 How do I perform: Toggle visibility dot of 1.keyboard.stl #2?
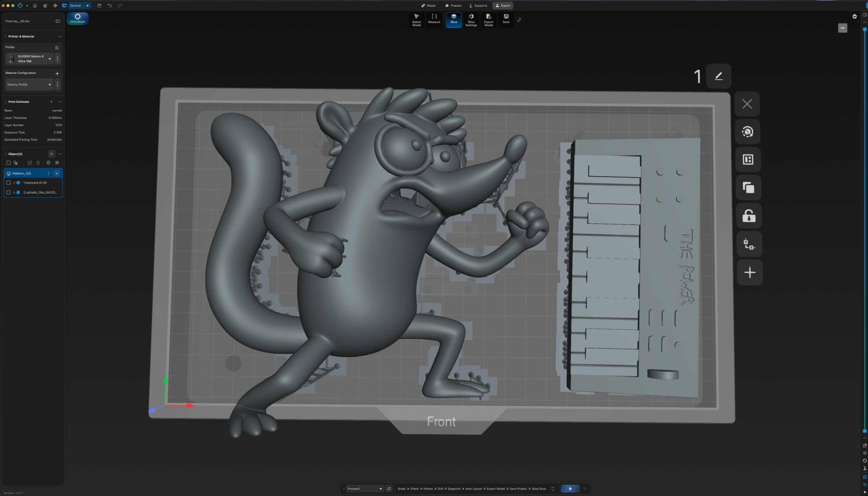18,183
